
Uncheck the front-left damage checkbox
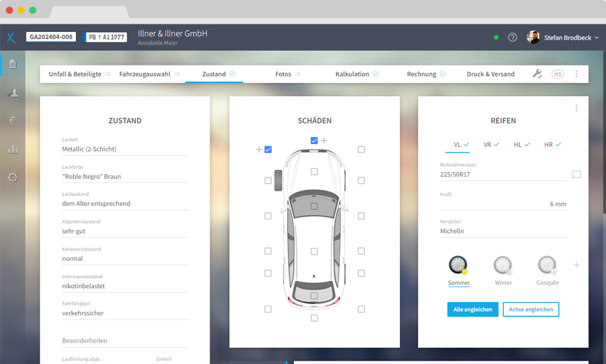[268, 150]
